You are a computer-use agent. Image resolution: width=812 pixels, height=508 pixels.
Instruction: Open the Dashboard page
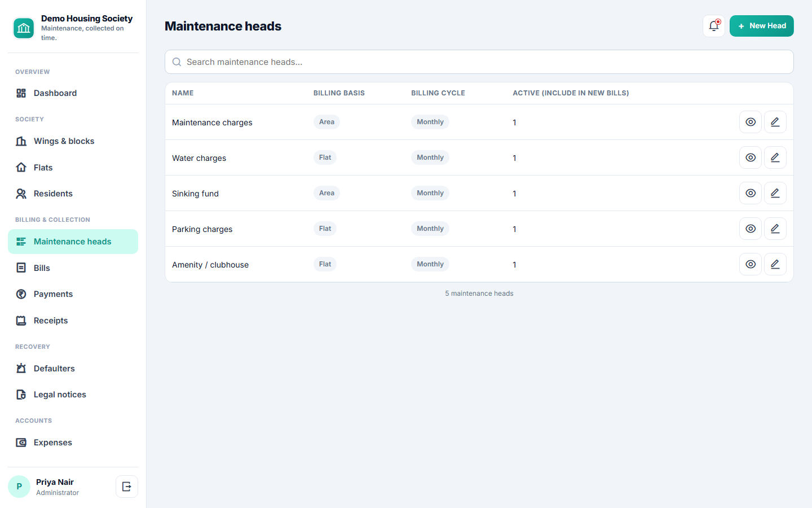click(x=73, y=93)
